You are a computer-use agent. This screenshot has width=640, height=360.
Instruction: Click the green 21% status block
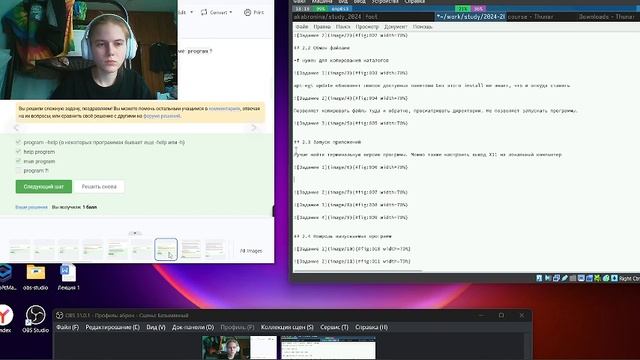[x=463, y=9]
